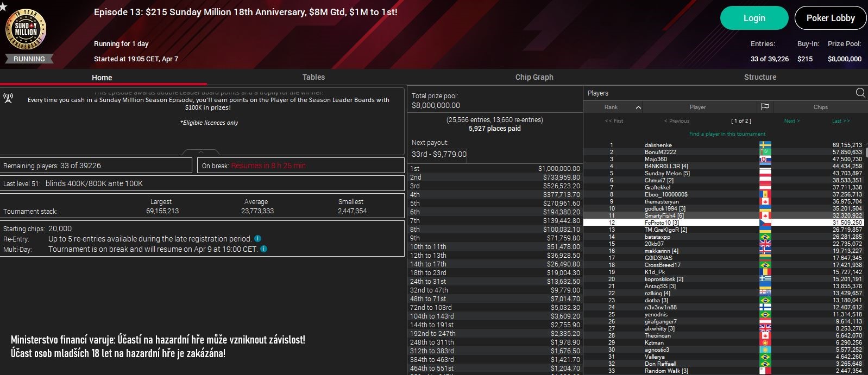This screenshot has height=375, width=868.
Task: Click Malta flag beside Random Walk
Action: coord(765,371)
